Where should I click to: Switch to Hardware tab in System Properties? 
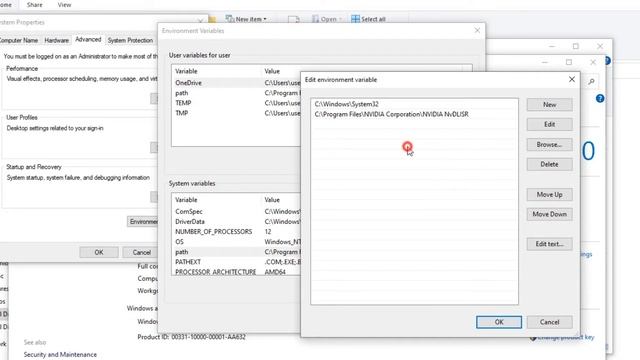click(56, 40)
